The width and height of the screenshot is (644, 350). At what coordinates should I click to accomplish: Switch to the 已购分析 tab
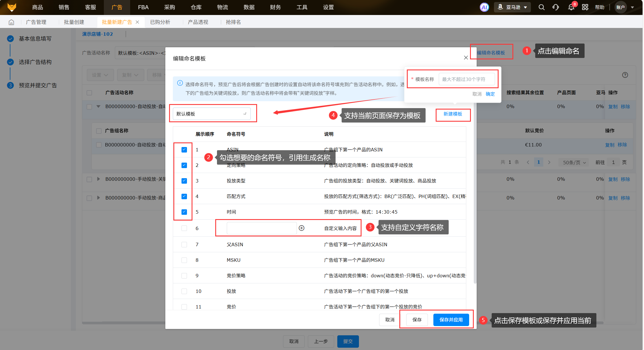[160, 22]
